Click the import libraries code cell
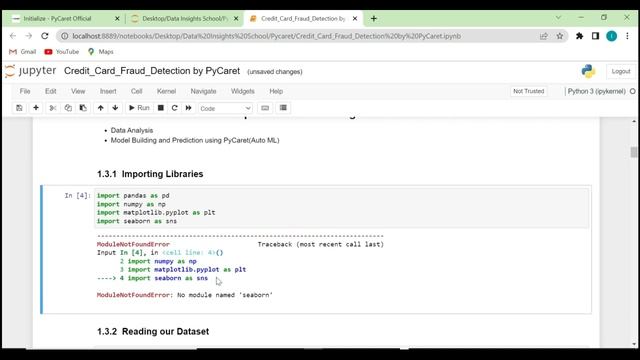Image resolution: width=640 pixels, height=360 pixels. click(x=342, y=208)
